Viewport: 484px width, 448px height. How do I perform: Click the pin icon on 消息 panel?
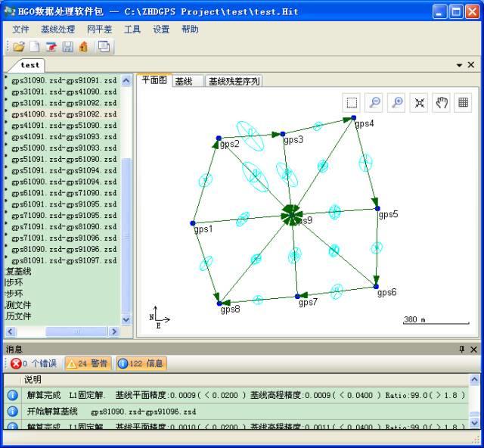pos(461,350)
